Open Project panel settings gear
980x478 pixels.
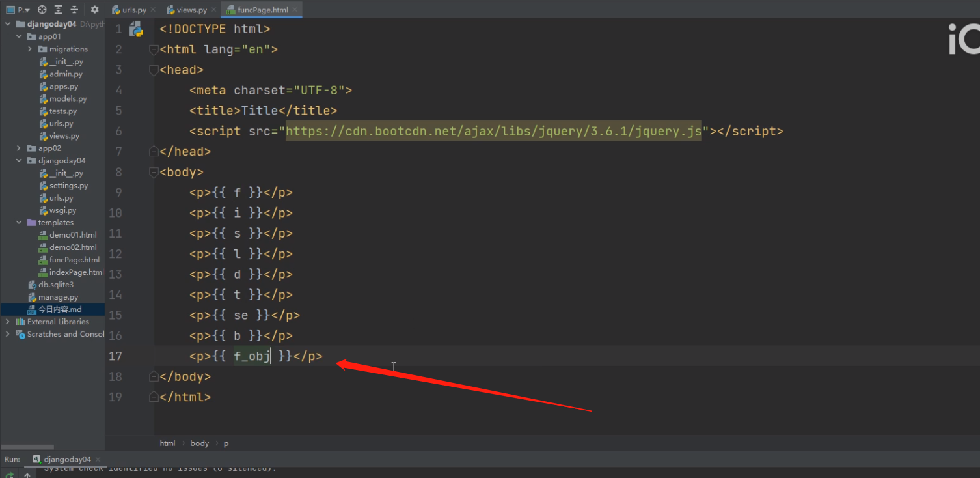click(x=95, y=10)
